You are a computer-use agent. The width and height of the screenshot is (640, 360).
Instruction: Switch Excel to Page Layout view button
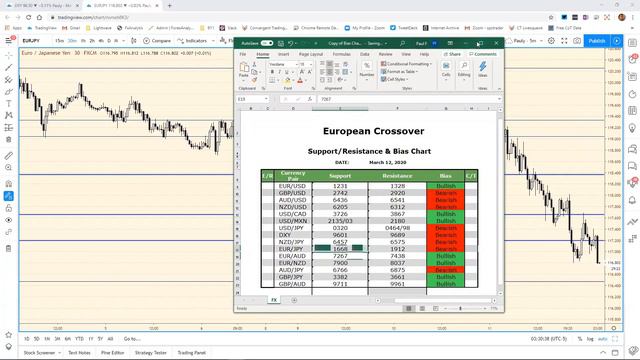(x=422, y=309)
